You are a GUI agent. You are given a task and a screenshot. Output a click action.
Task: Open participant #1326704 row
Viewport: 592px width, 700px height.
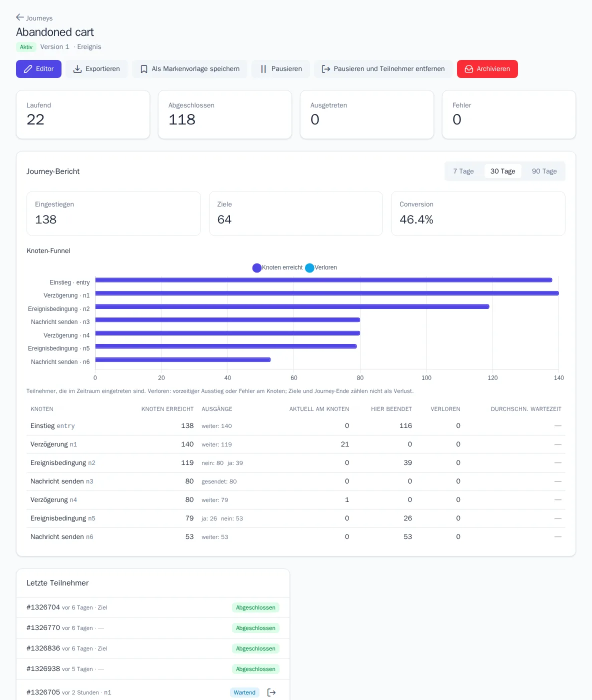point(153,607)
